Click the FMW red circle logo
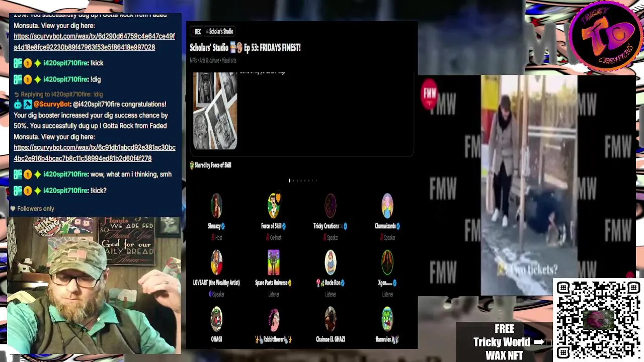The width and height of the screenshot is (644, 362). (429, 94)
